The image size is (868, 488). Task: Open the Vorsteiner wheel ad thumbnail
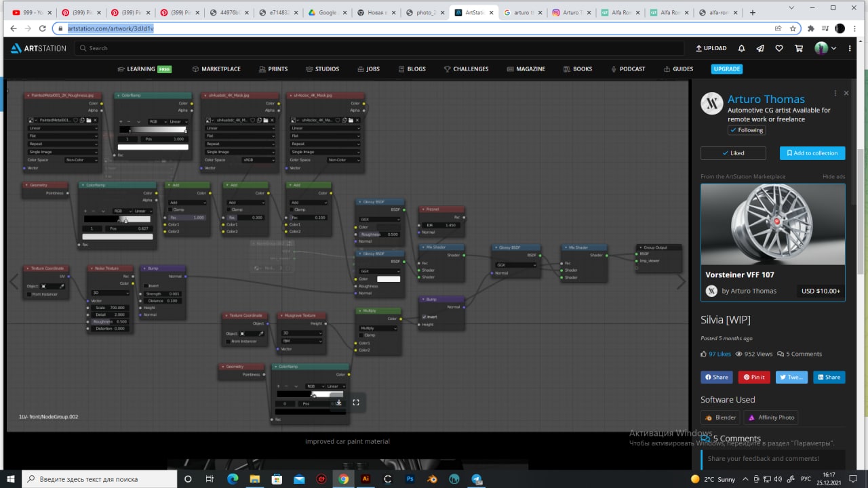point(773,224)
